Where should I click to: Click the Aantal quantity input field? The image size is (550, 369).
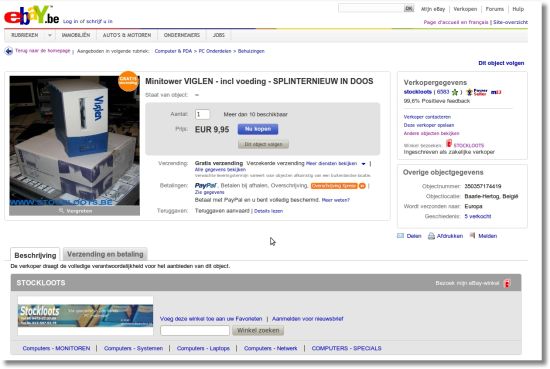pos(202,114)
